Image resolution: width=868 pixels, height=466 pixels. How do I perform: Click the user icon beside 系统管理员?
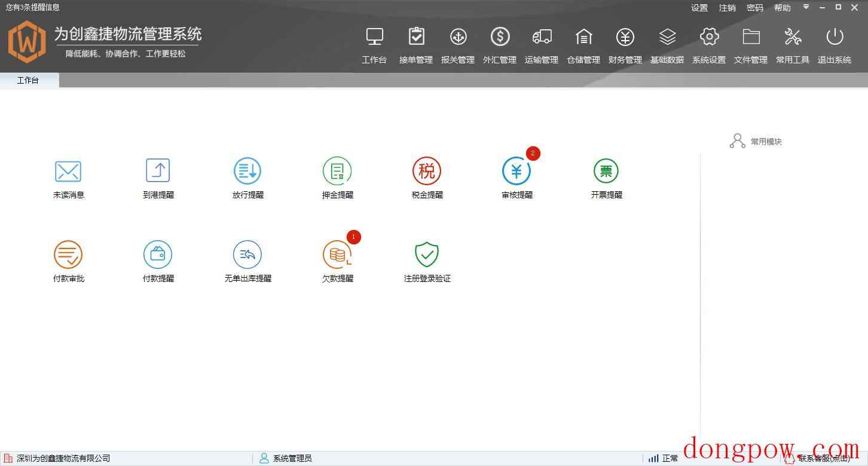point(264,458)
